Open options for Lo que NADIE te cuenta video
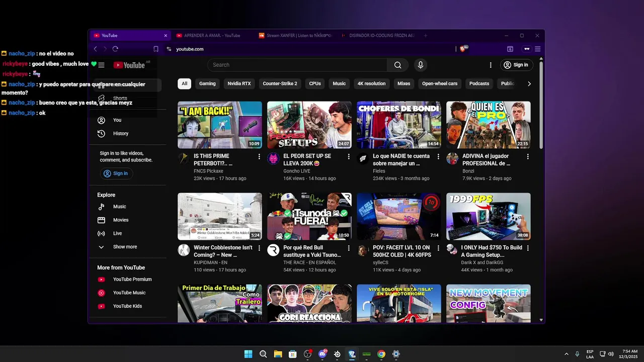The width and height of the screenshot is (644, 362). 438,157
